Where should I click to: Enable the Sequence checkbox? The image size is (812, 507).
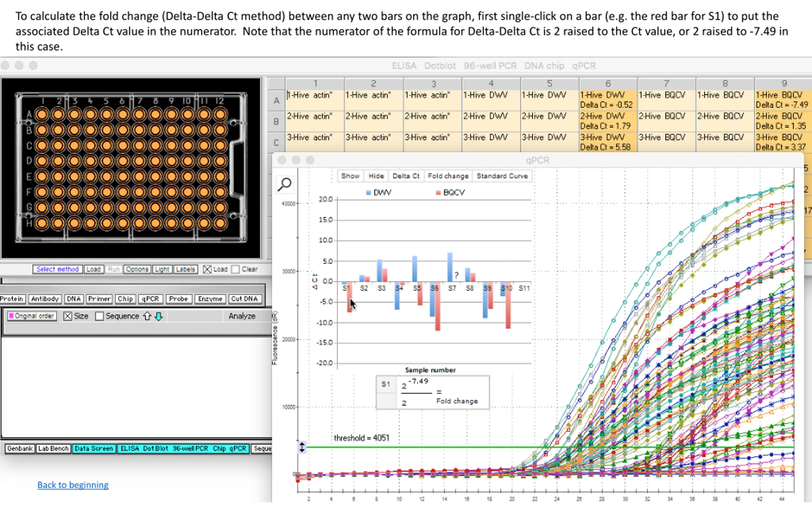99,316
